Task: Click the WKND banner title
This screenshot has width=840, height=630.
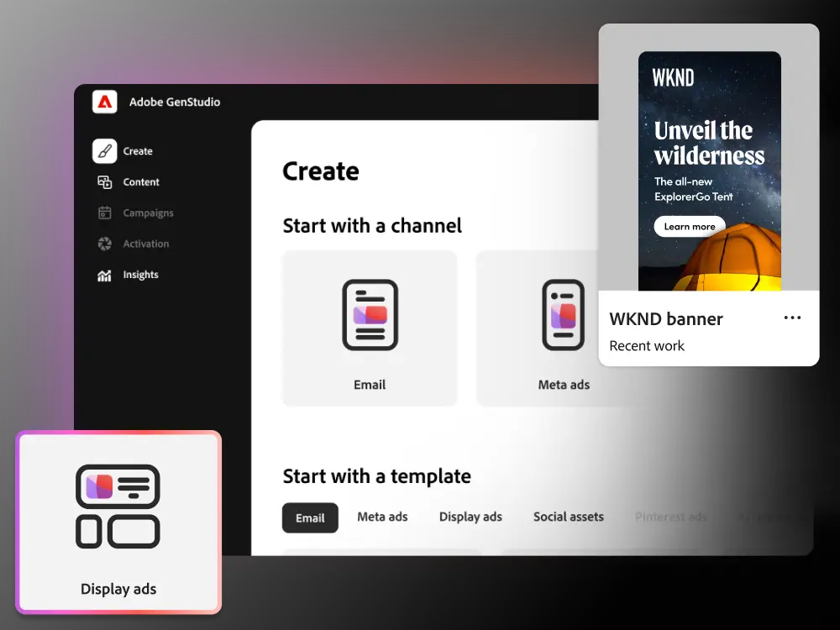Action: (x=666, y=319)
